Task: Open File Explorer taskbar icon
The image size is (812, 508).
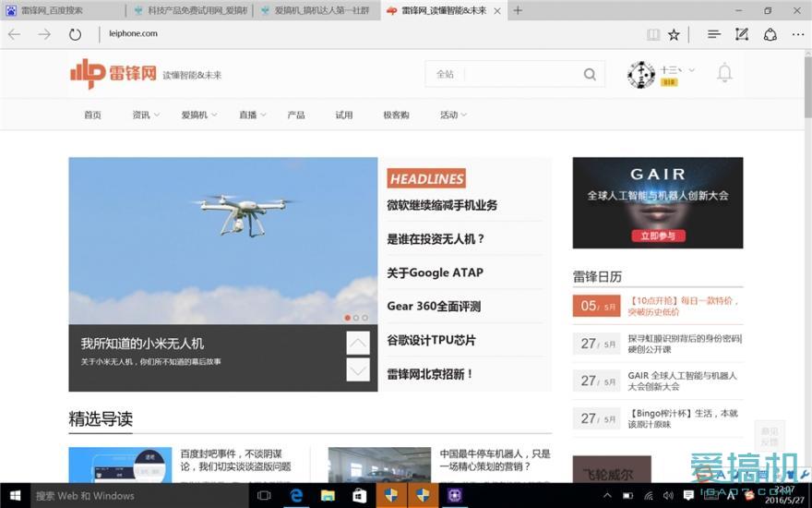Action: [x=328, y=496]
